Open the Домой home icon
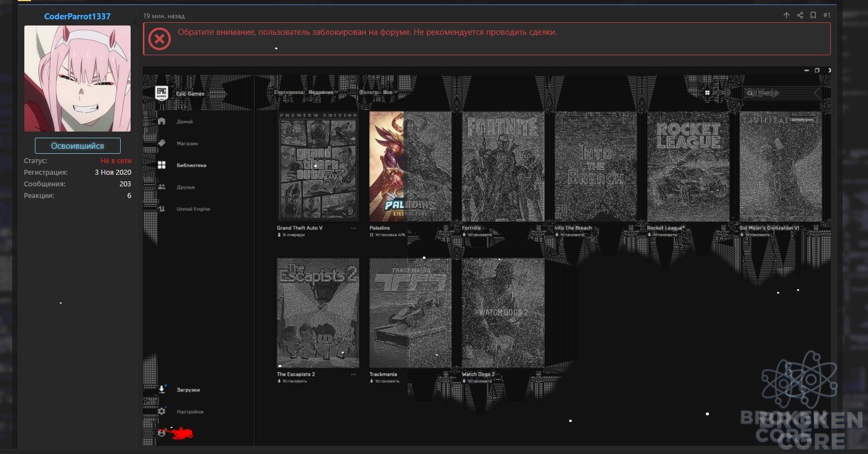 [x=162, y=121]
